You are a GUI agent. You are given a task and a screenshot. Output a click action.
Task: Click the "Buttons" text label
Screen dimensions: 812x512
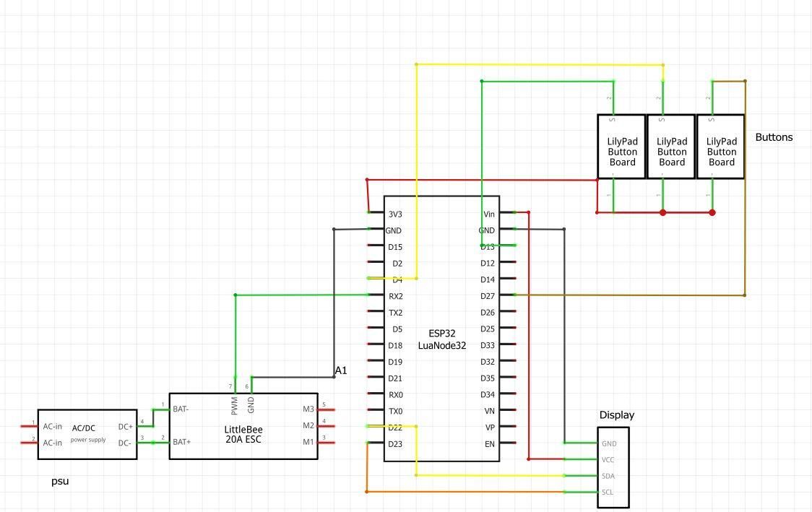point(774,137)
